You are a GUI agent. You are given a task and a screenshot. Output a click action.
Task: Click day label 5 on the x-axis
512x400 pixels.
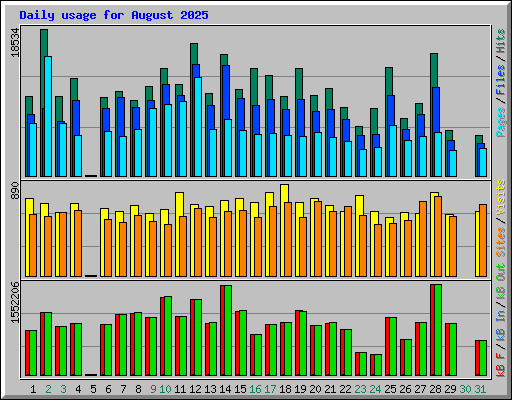[x=93, y=389]
